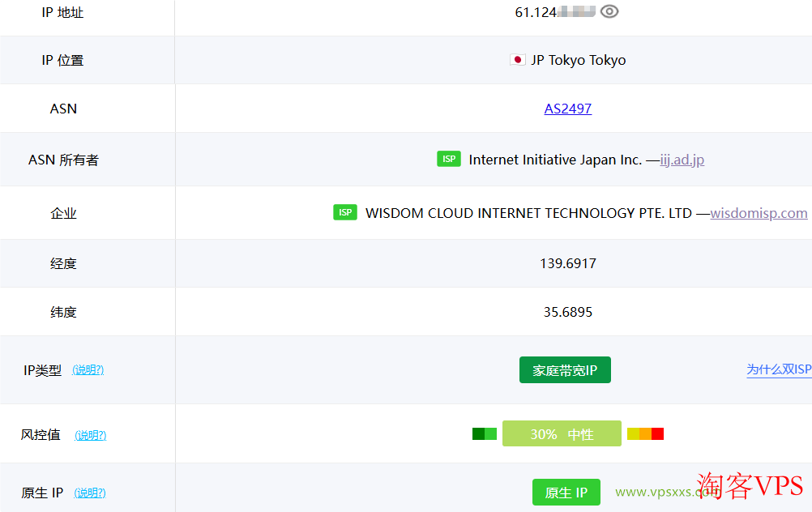
Task: Click the yellow-red high-risk color blocks
Action: coord(645,434)
